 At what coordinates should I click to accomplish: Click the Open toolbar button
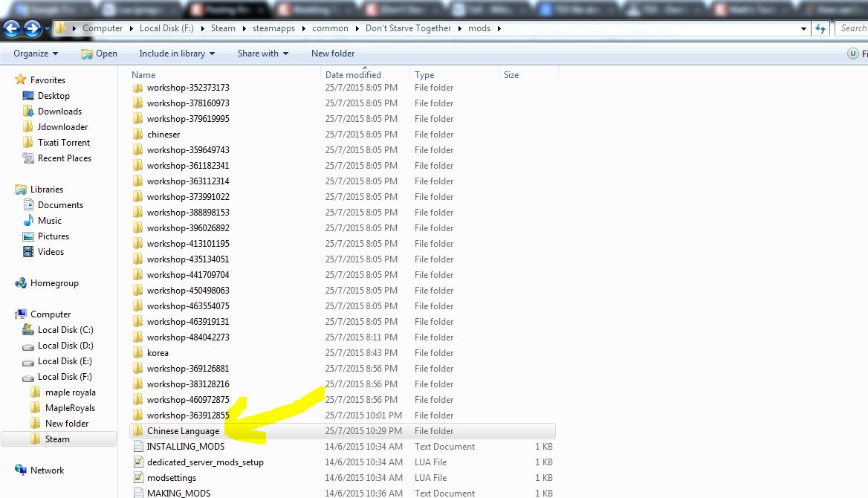pos(99,54)
